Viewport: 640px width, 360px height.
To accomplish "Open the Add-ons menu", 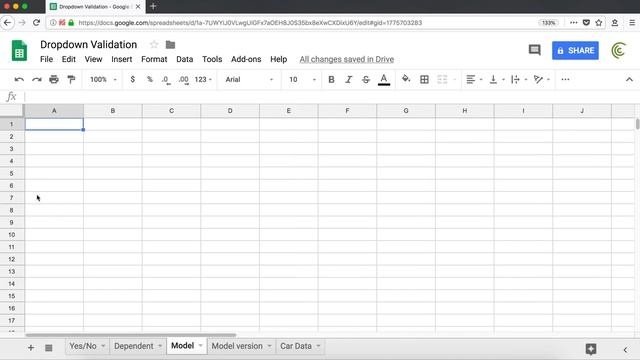I will (246, 59).
